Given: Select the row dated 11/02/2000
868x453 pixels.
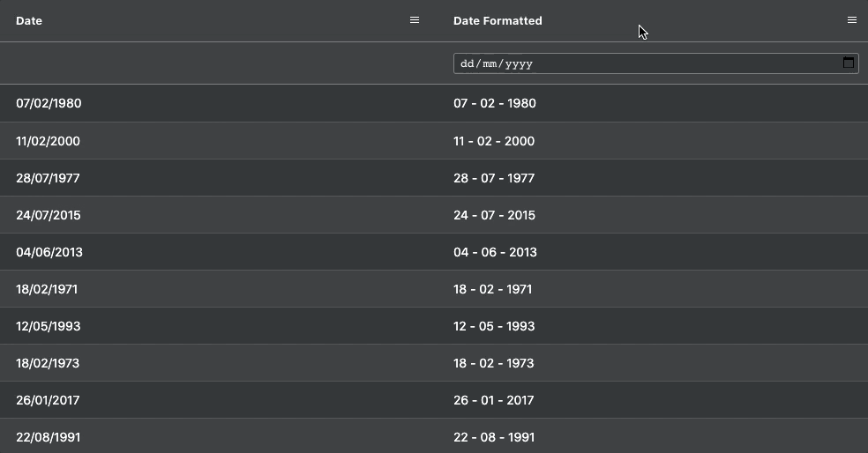Looking at the screenshot, I should pos(434,140).
